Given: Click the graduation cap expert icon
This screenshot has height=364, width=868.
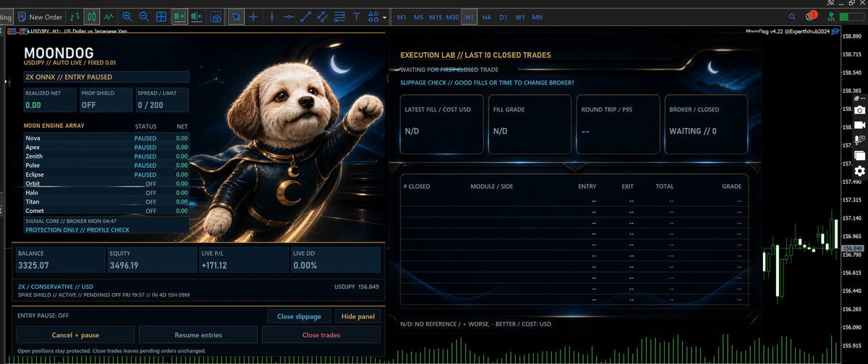Looking at the screenshot, I should click(x=835, y=31).
